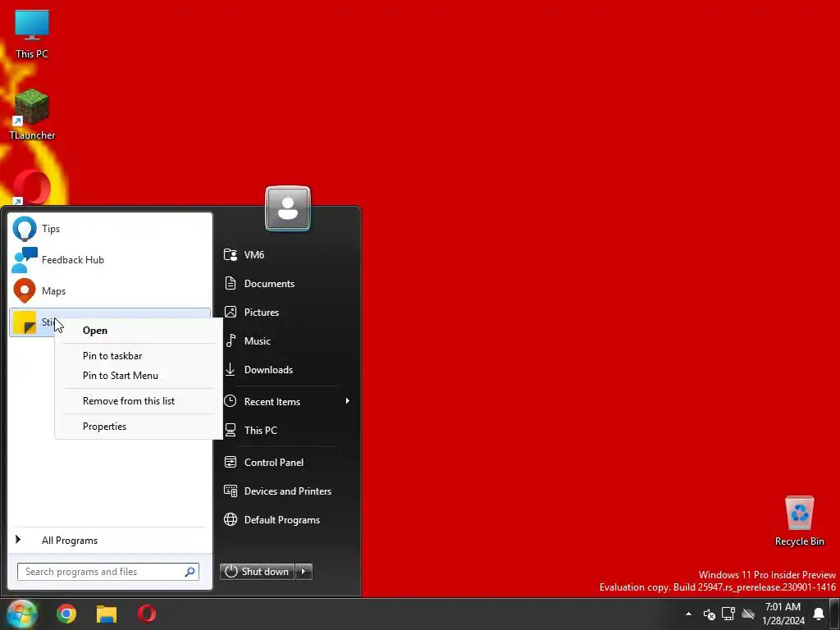This screenshot has width=840, height=630.
Task: Launch Feedback Hub from the program list
Action: (x=110, y=260)
